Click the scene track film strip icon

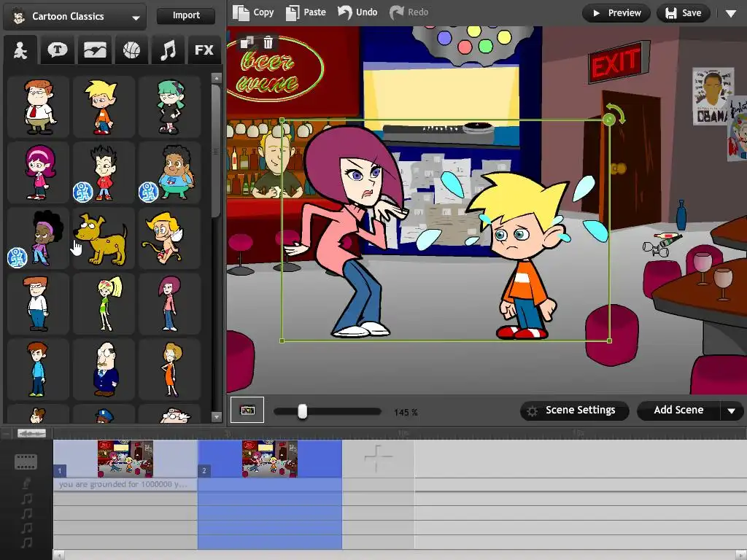click(x=26, y=462)
